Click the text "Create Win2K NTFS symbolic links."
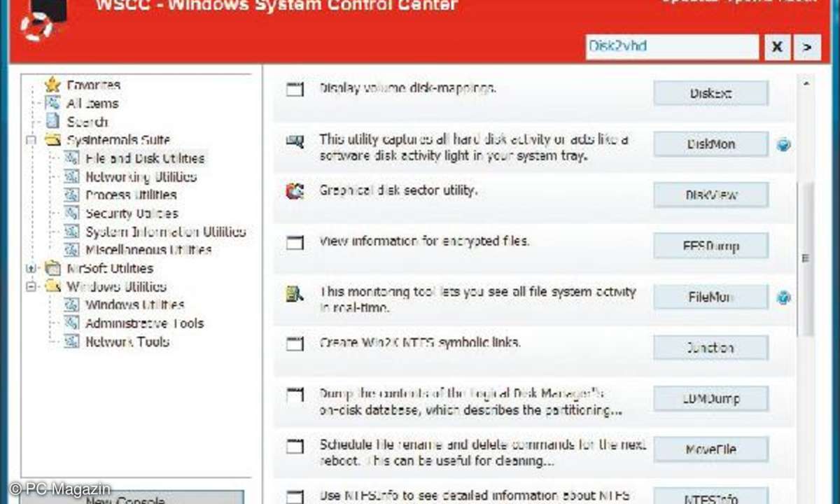 pos(420,343)
